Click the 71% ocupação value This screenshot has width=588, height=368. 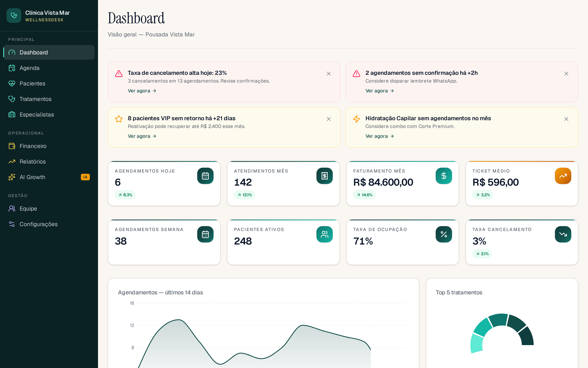tap(363, 241)
